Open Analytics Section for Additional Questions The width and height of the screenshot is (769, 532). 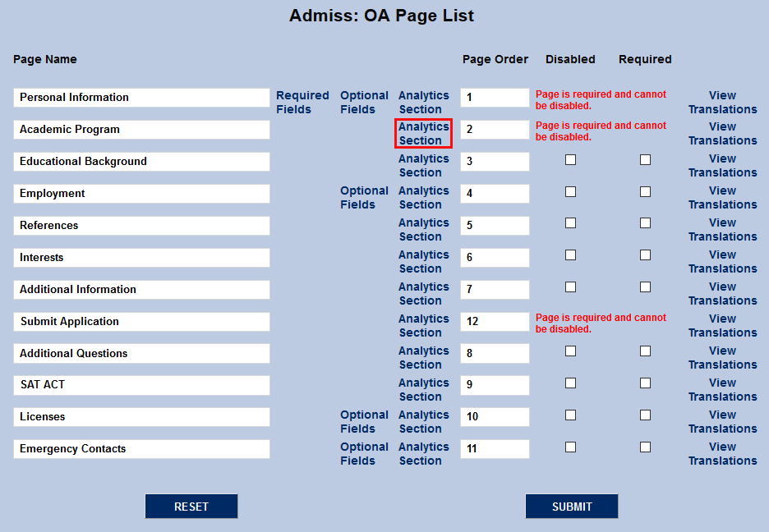click(x=423, y=358)
